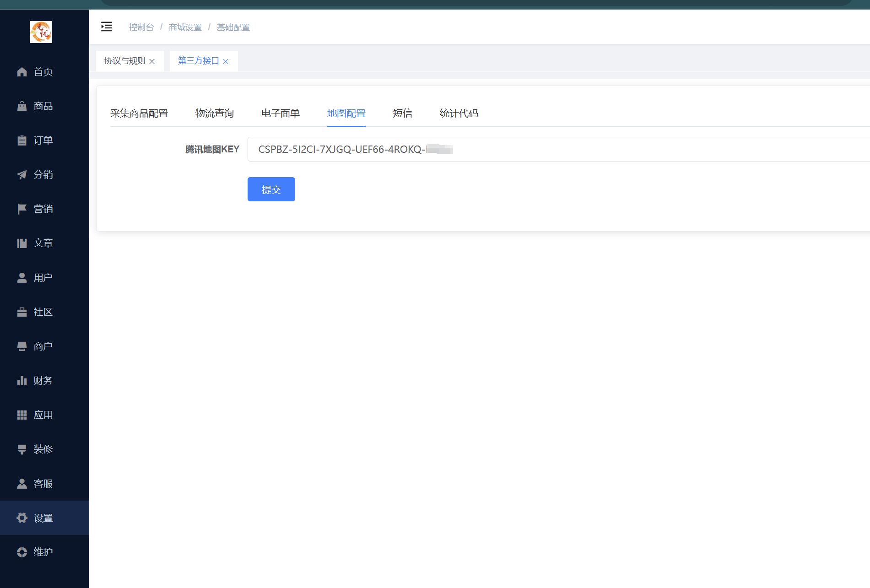Open 维护 in the sidebar menu

44,552
